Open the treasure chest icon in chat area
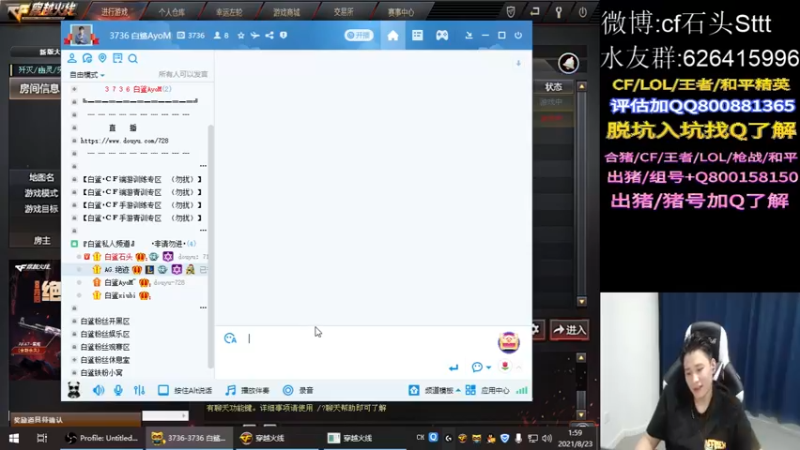The height and width of the screenshot is (450, 800). coord(509,342)
